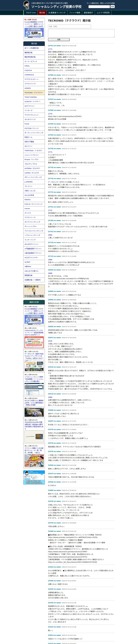Image resolution: width=138 pixels, height=644 pixels.
Task: Open みんなの年金 board link
Action: 34,195
